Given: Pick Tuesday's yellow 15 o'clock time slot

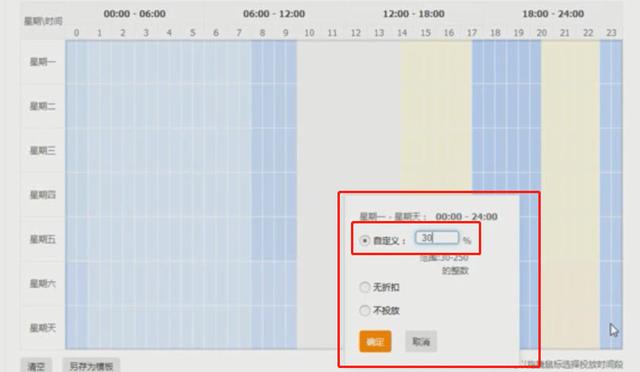Looking at the screenshot, I should tap(425, 106).
